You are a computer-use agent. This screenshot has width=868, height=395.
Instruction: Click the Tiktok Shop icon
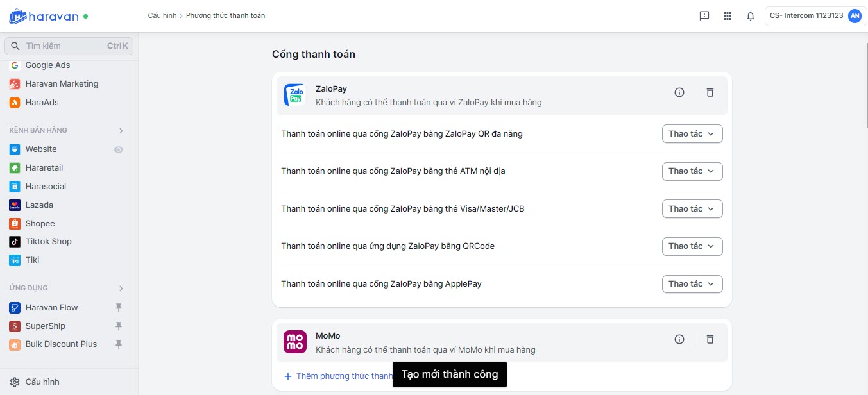pos(14,242)
